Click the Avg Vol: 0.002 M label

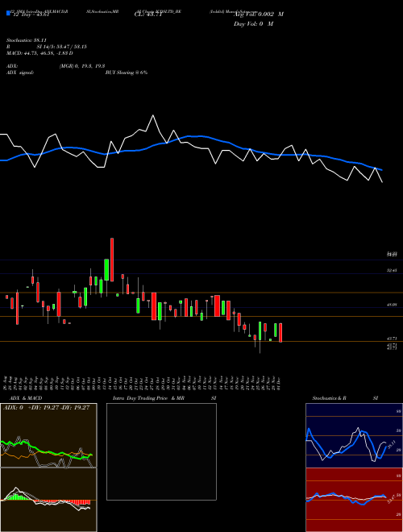(259, 15)
